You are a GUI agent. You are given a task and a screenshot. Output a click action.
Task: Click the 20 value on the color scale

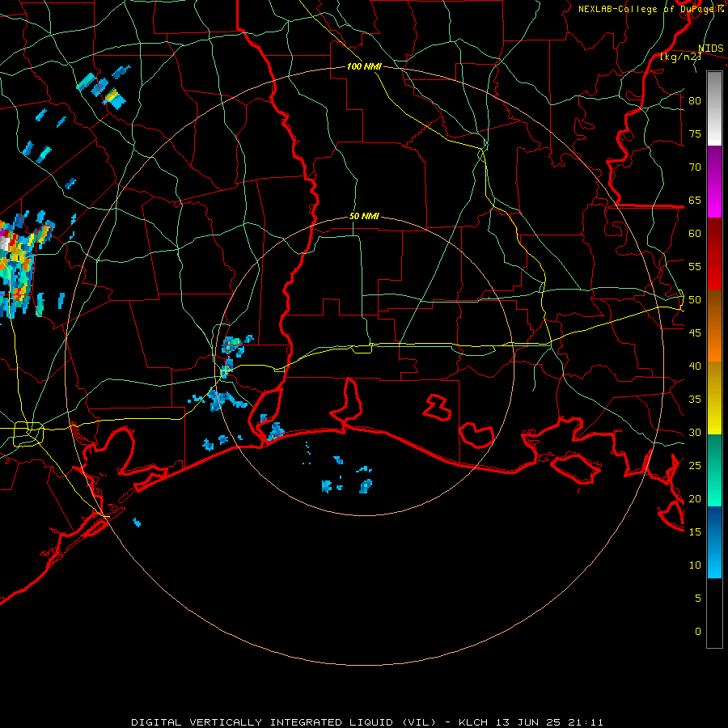tap(695, 499)
